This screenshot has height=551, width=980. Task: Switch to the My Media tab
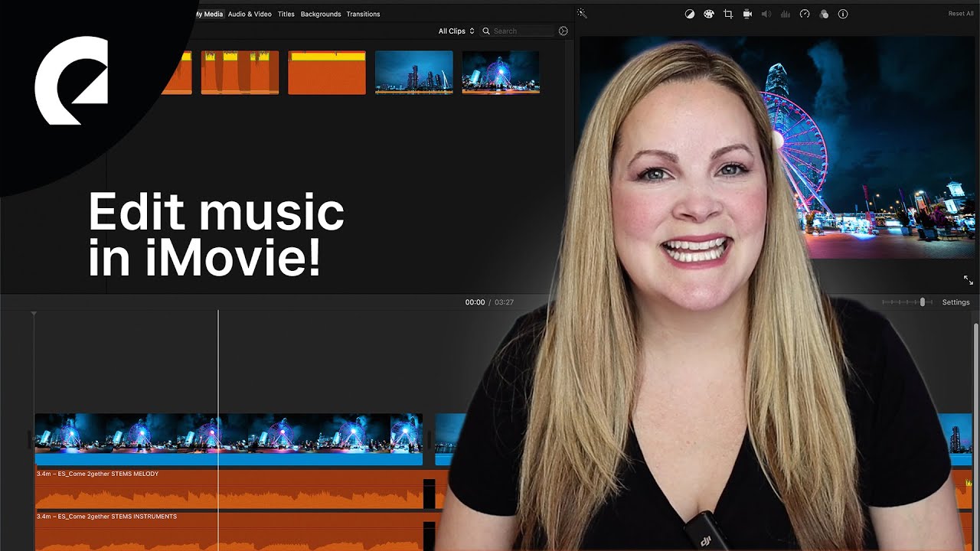point(207,14)
